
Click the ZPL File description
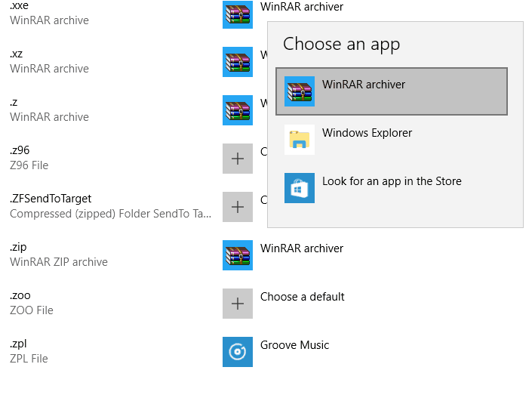pos(29,359)
